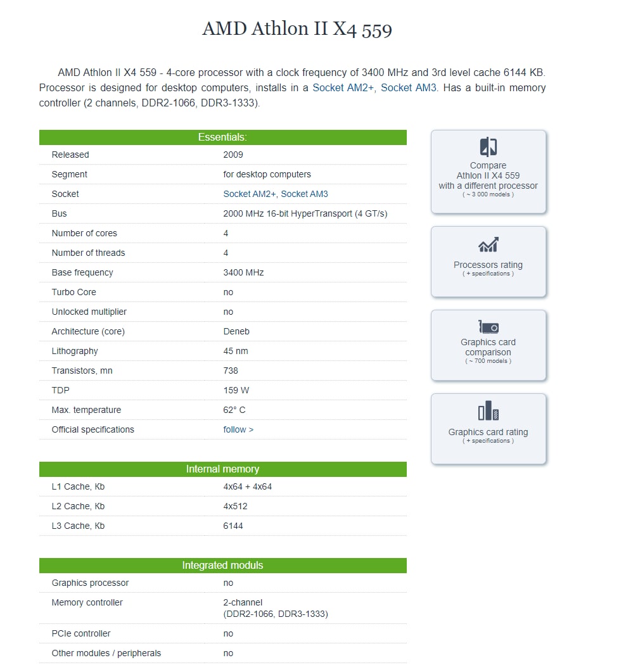This screenshot has width=626, height=672.
Task: Click 'Graphics card rating' card label
Action: (488, 432)
